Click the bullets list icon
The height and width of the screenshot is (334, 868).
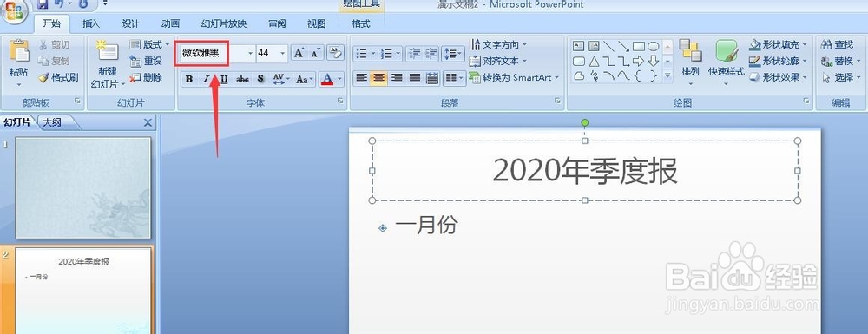click(361, 53)
